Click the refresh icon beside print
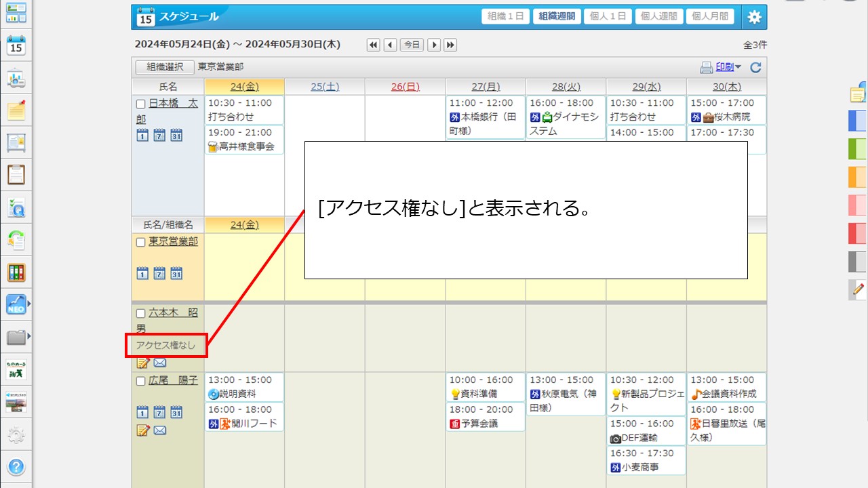The height and width of the screenshot is (488, 868). [755, 67]
